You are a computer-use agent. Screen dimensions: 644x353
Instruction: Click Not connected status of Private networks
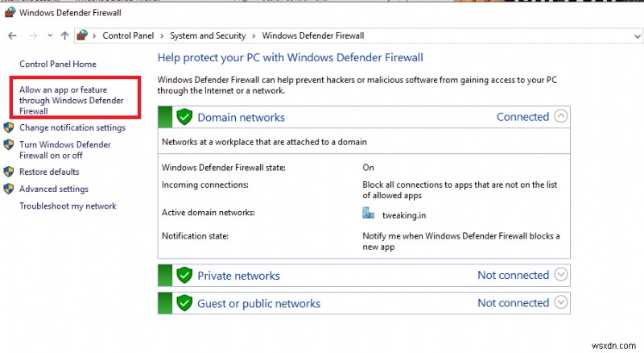click(514, 275)
